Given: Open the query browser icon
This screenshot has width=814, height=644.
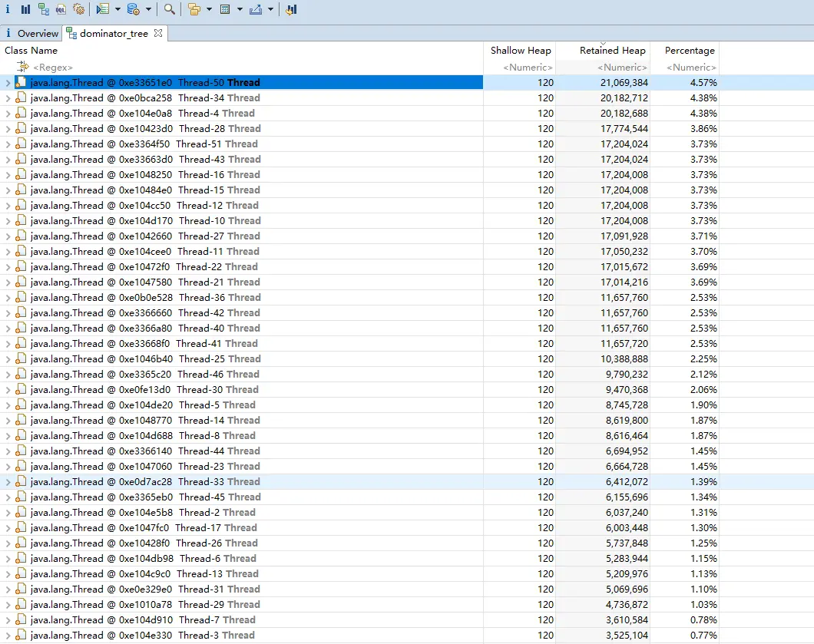Looking at the screenshot, I should 102,9.
